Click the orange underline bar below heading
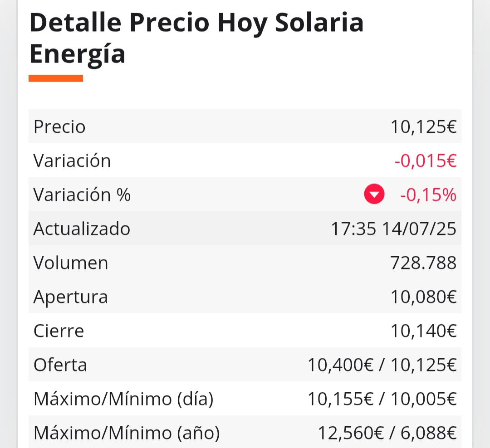Viewport: 490px width, 448px height. click(56, 78)
